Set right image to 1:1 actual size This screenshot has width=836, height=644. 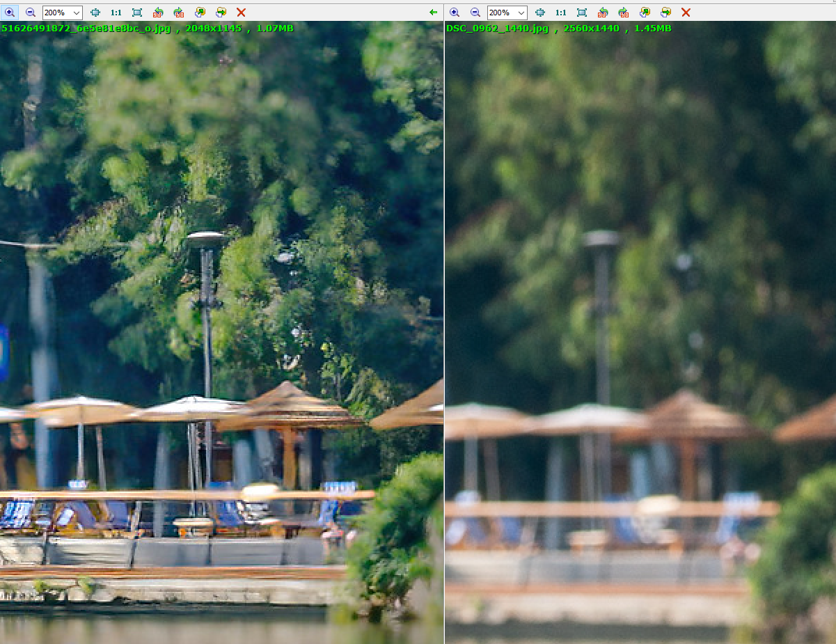click(x=561, y=13)
